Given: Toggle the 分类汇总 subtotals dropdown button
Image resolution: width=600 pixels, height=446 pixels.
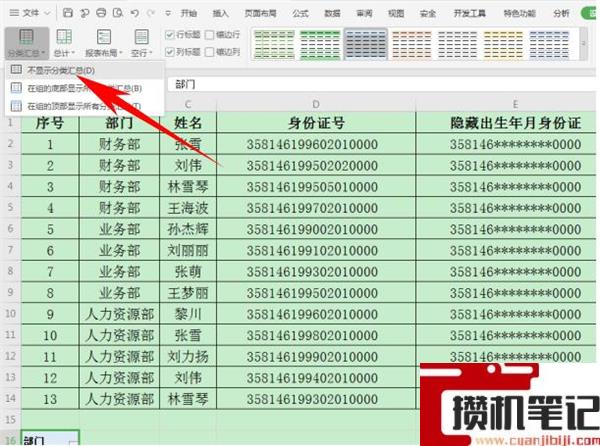Looking at the screenshot, I should click(27, 43).
